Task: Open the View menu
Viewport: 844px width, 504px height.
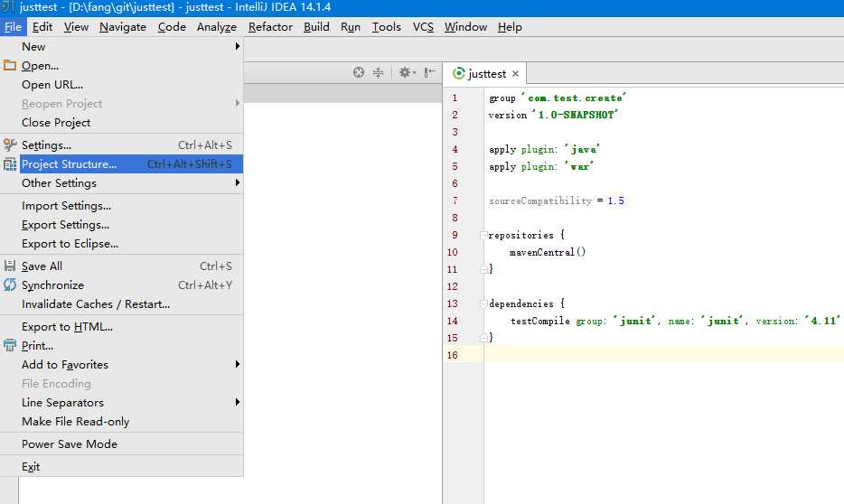Action: [x=76, y=27]
